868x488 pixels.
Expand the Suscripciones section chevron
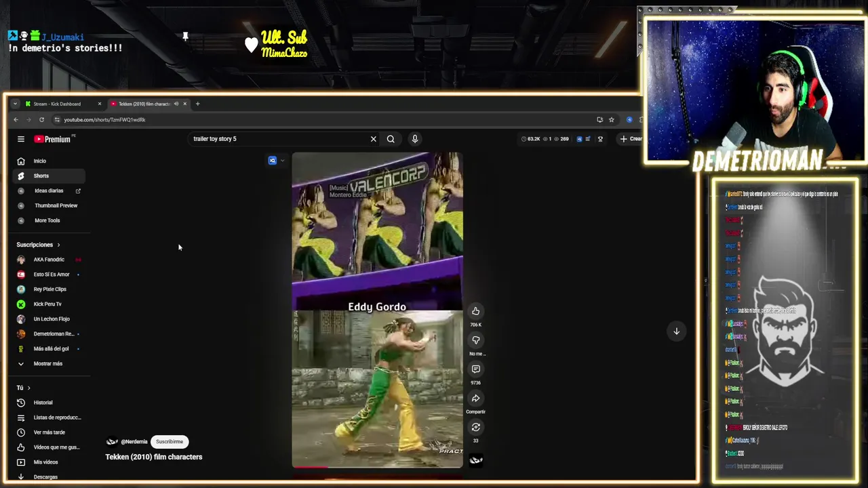[x=58, y=245]
